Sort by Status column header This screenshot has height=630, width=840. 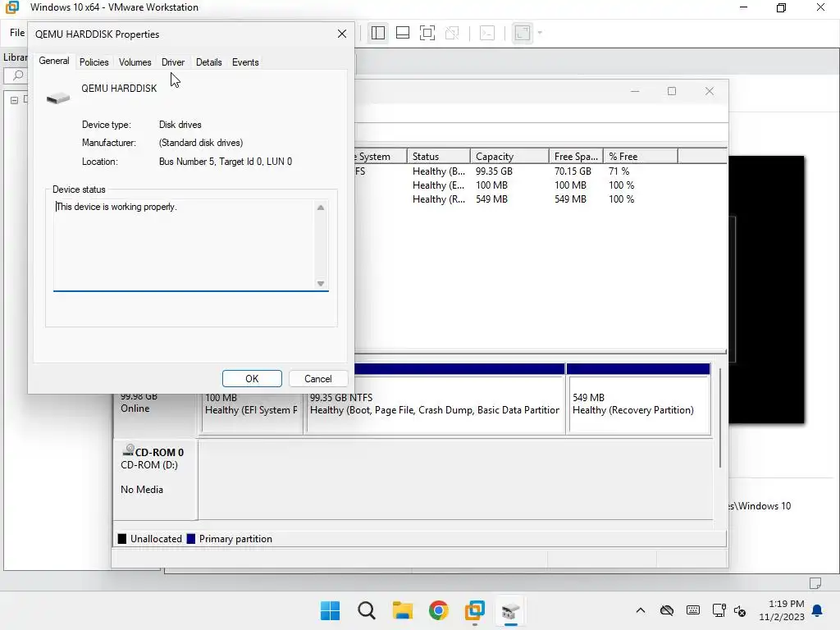[439, 157]
